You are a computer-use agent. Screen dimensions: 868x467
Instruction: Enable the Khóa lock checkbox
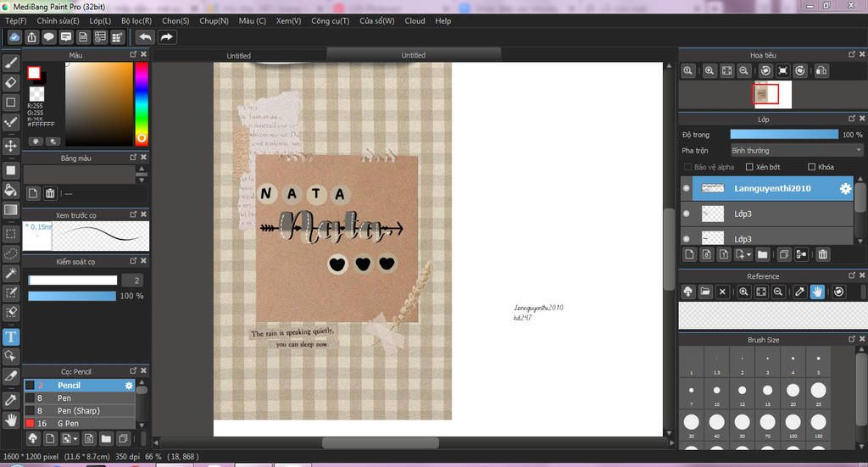coord(811,167)
